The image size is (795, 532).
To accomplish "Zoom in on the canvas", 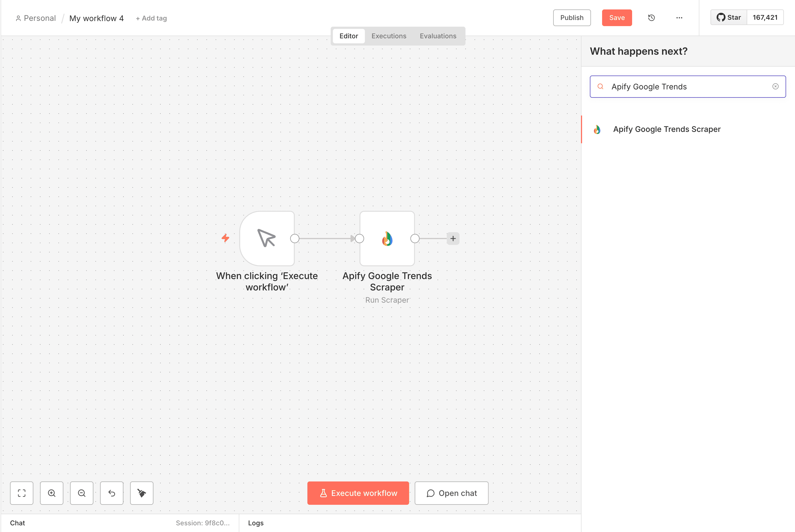I will 52,493.
